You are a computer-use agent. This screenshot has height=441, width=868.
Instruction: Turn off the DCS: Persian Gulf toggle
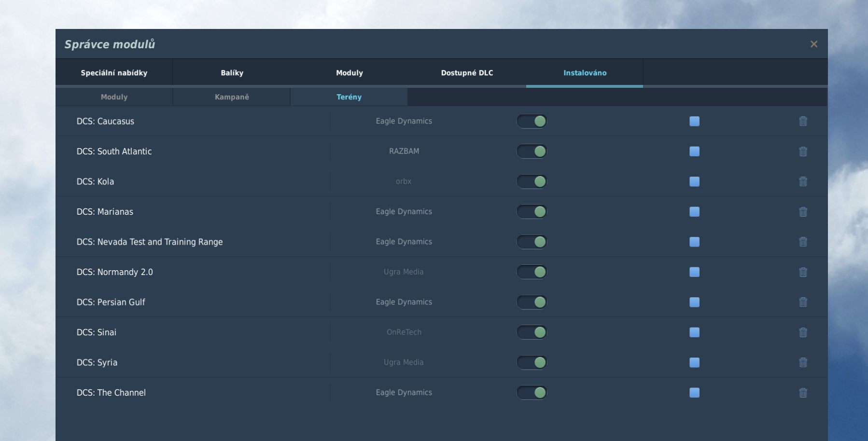[532, 302]
